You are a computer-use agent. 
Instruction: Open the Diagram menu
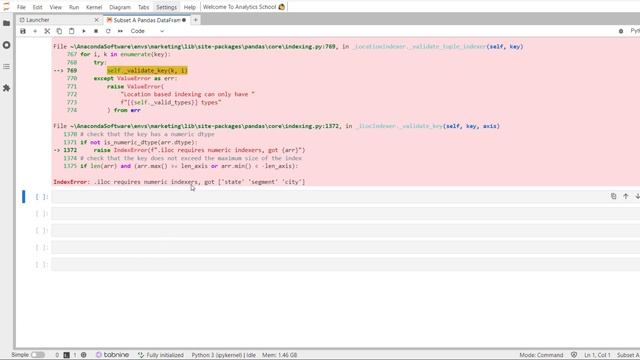pyautogui.click(x=120, y=7)
